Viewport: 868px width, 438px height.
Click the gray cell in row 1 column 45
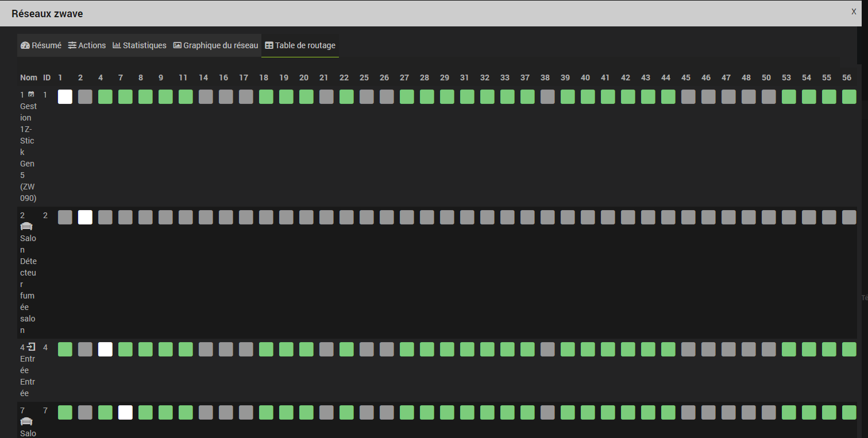pyautogui.click(x=688, y=96)
